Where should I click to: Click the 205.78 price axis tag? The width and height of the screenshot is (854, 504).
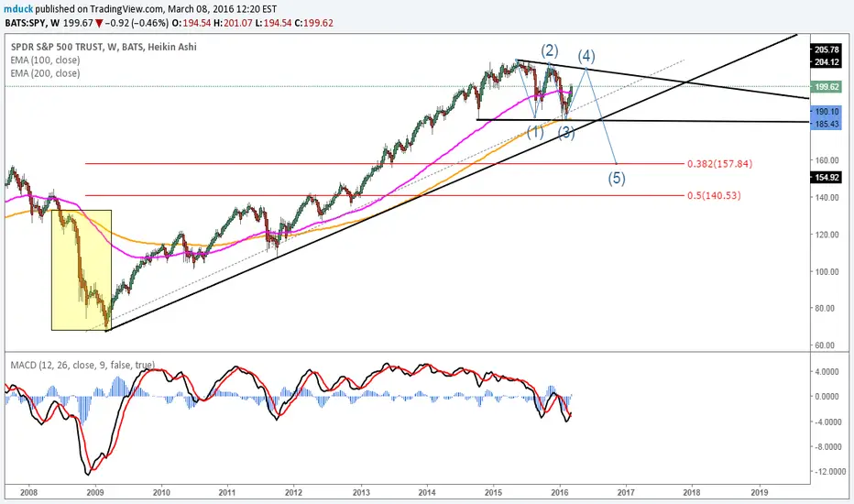(827, 49)
